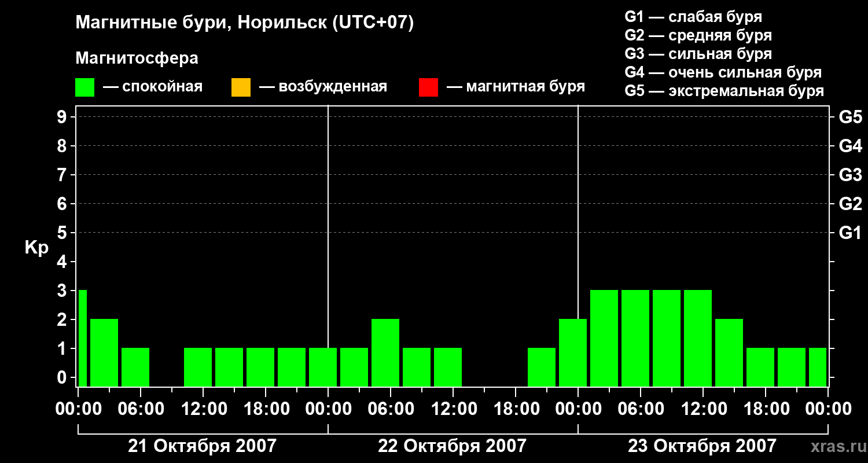The height and width of the screenshot is (463, 868).
Task: Click the Kp axis value 2
Action: coord(62,320)
